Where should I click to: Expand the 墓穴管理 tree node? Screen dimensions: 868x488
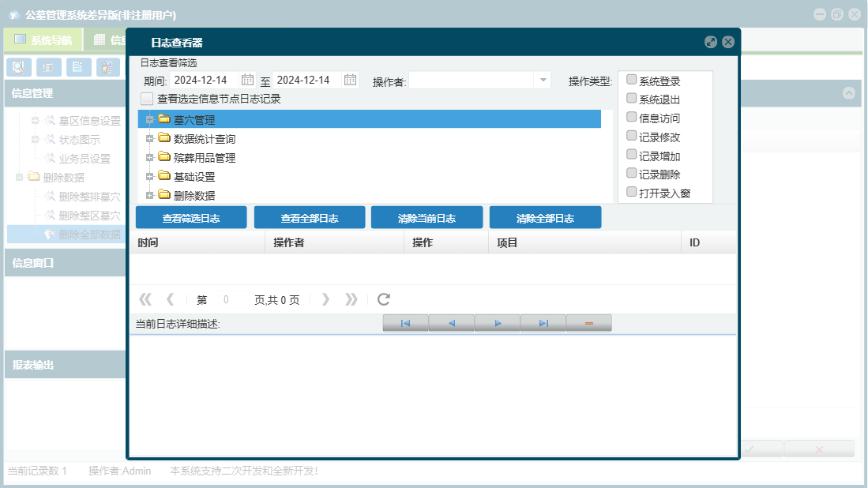149,119
